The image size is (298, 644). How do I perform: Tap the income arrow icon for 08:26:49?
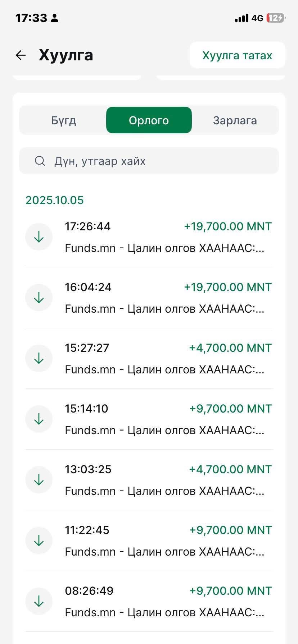(39, 601)
